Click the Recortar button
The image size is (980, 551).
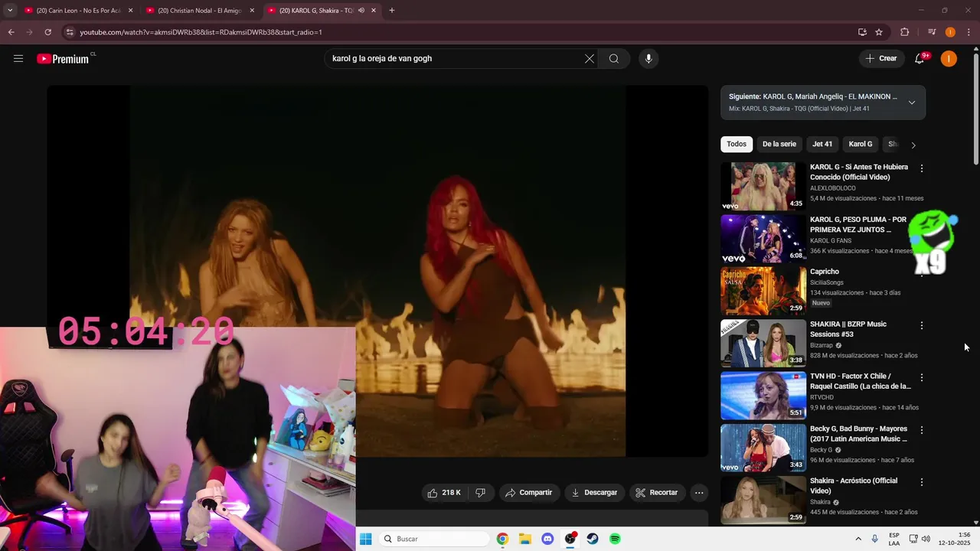657,493
